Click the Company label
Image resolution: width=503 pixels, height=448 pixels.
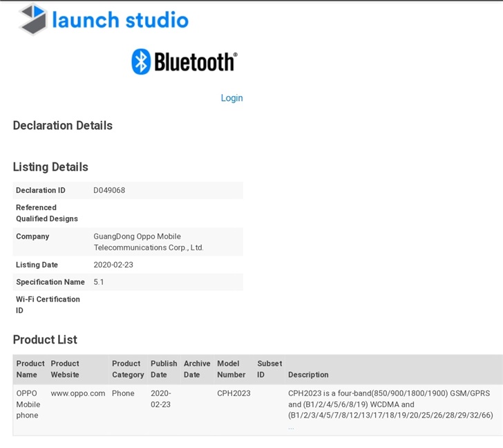tap(32, 236)
